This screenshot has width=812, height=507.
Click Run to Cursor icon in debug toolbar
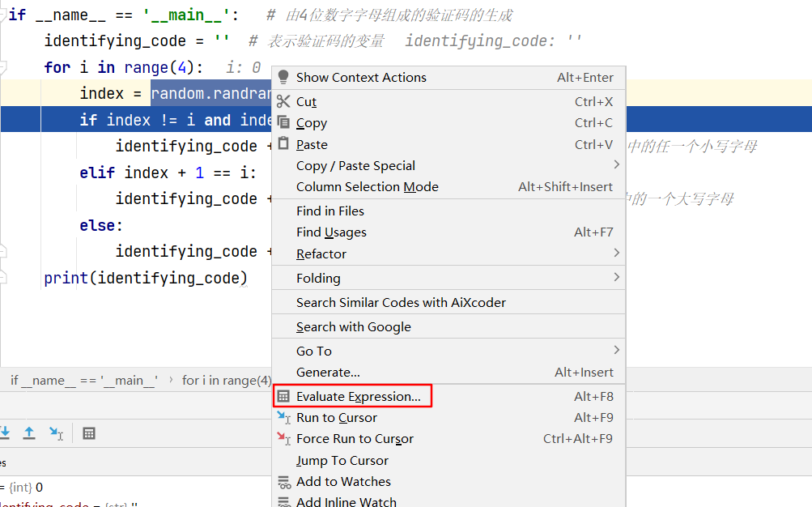point(55,433)
